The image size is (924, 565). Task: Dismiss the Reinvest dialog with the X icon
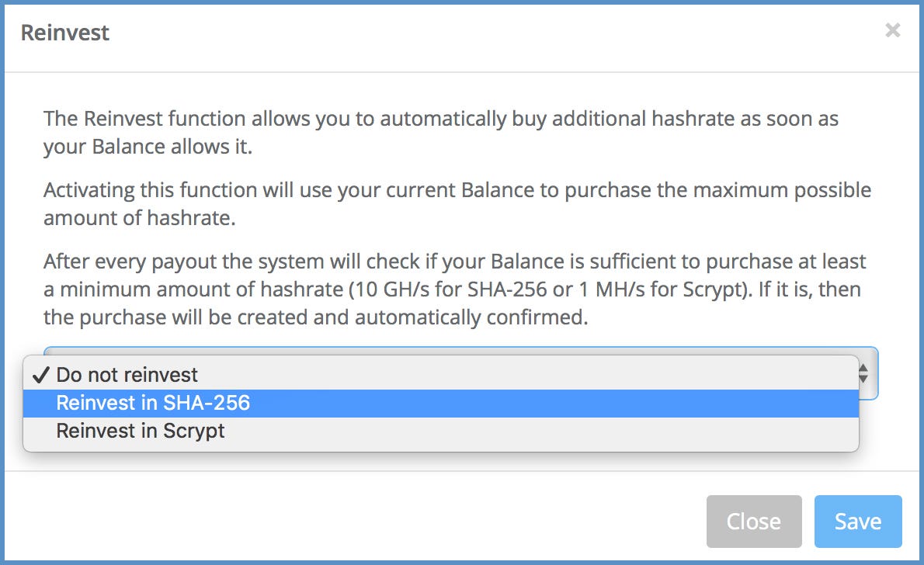[892, 30]
